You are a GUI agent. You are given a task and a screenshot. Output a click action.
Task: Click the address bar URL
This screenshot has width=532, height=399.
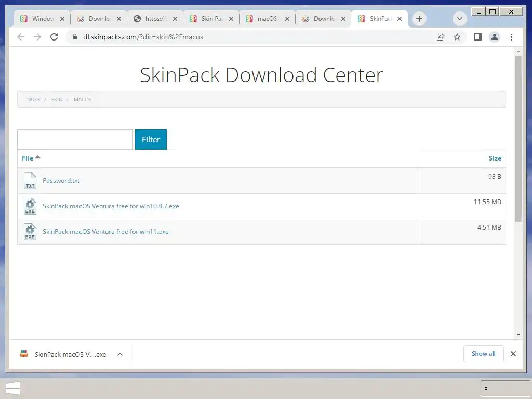pos(143,37)
